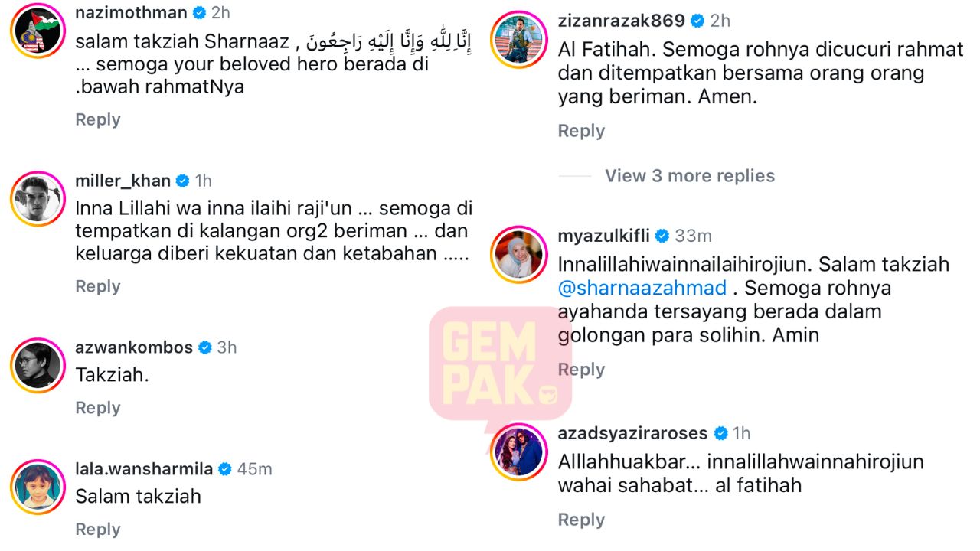Reply to nazimothman's comment

point(98,120)
